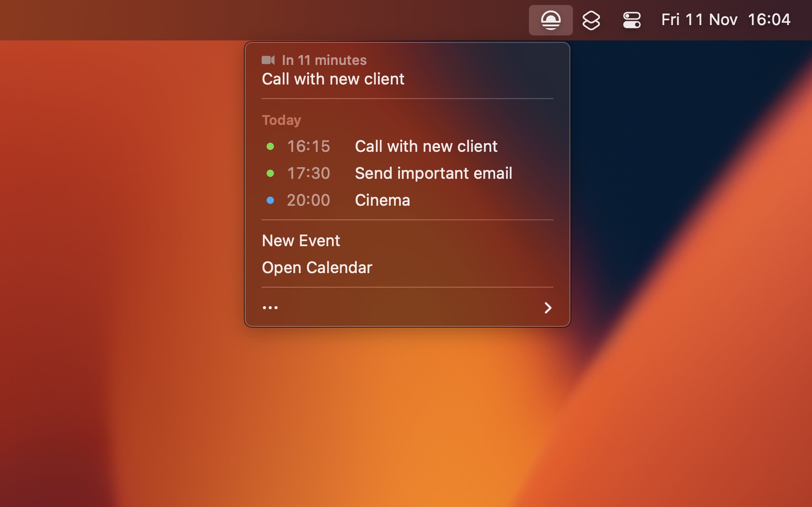
Task: Open Calendar from the popup
Action: tap(317, 267)
